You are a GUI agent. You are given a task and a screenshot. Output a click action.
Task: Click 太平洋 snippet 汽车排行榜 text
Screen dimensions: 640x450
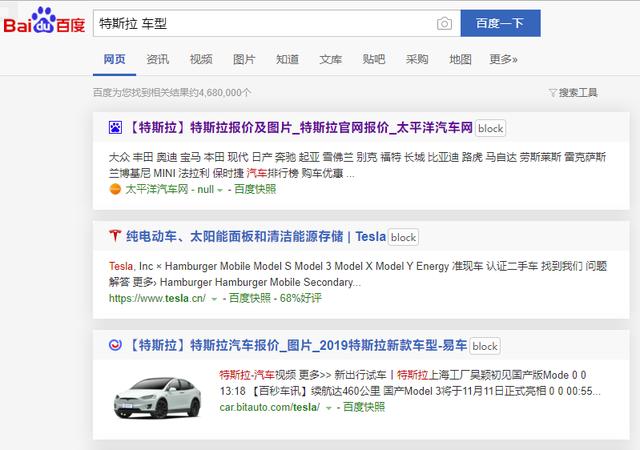pyautogui.click(x=272, y=173)
